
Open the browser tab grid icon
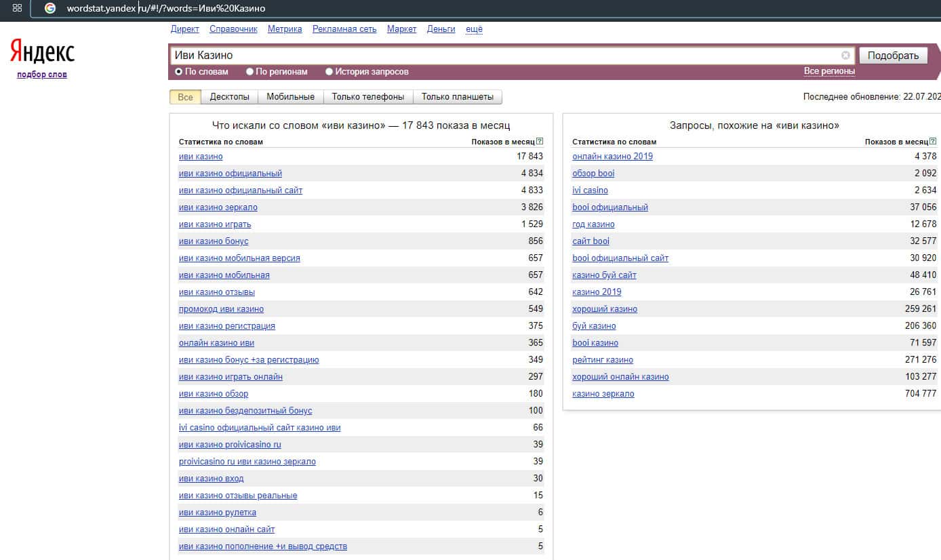point(17,8)
